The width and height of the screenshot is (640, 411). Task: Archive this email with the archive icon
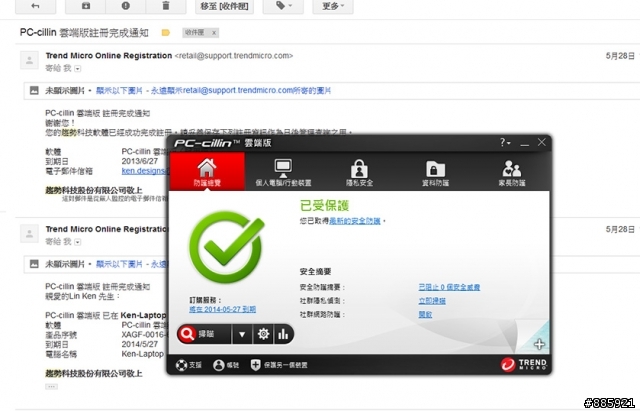point(85,6)
